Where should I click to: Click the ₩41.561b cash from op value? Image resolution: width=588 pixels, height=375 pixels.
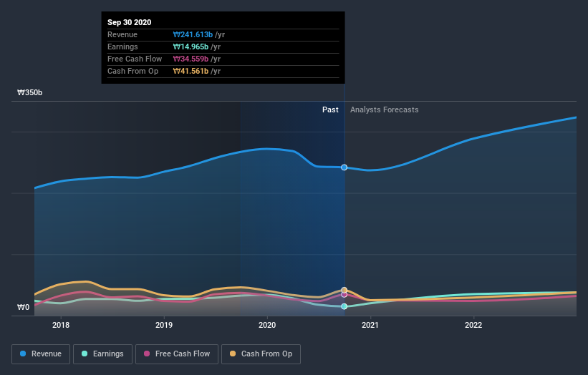point(191,71)
